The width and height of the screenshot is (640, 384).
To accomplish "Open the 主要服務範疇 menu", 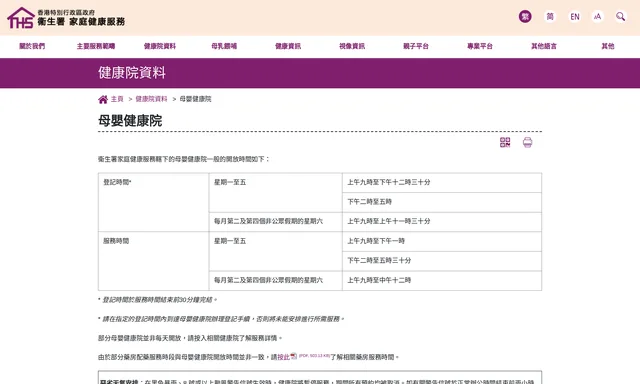I will click(x=96, y=46).
